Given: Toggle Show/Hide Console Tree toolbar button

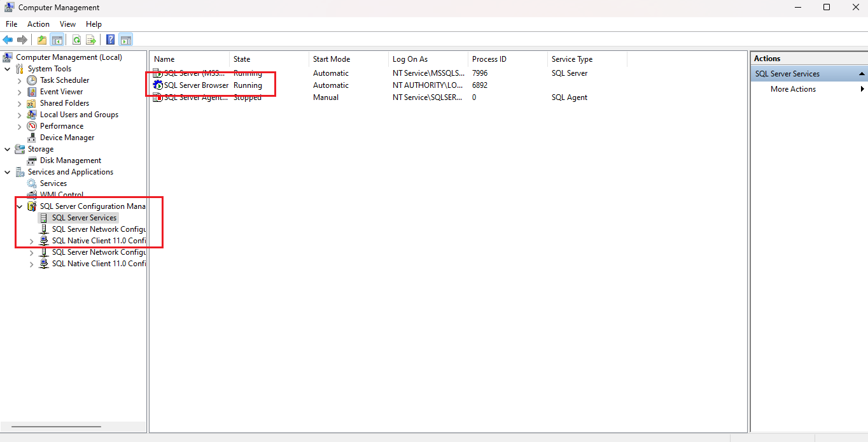Looking at the screenshot, I should (x=57, y=39).
